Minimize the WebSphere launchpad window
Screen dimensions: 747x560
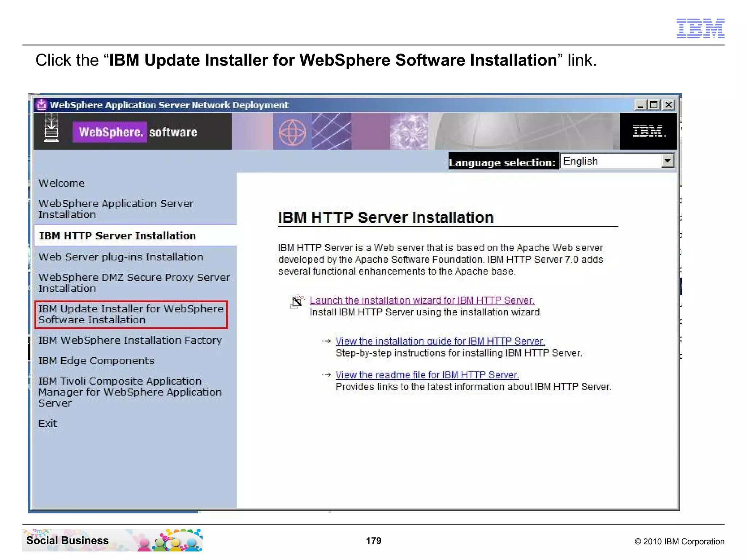coord(640,105)
